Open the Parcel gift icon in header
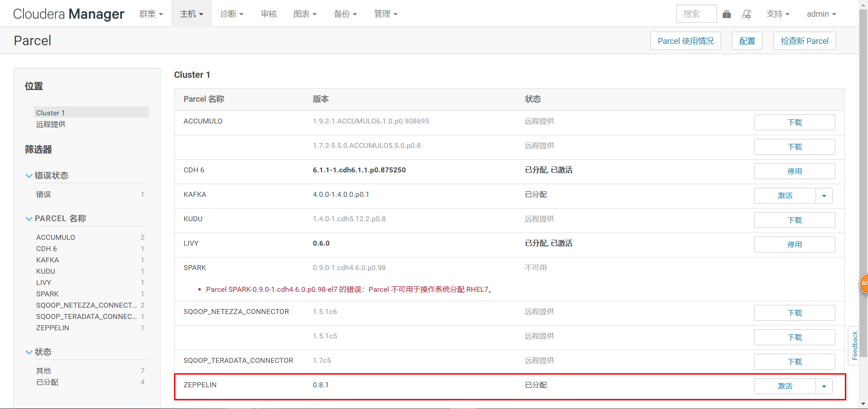The height and width of the screenshot is (409, 868). click(x=727, y=14)
